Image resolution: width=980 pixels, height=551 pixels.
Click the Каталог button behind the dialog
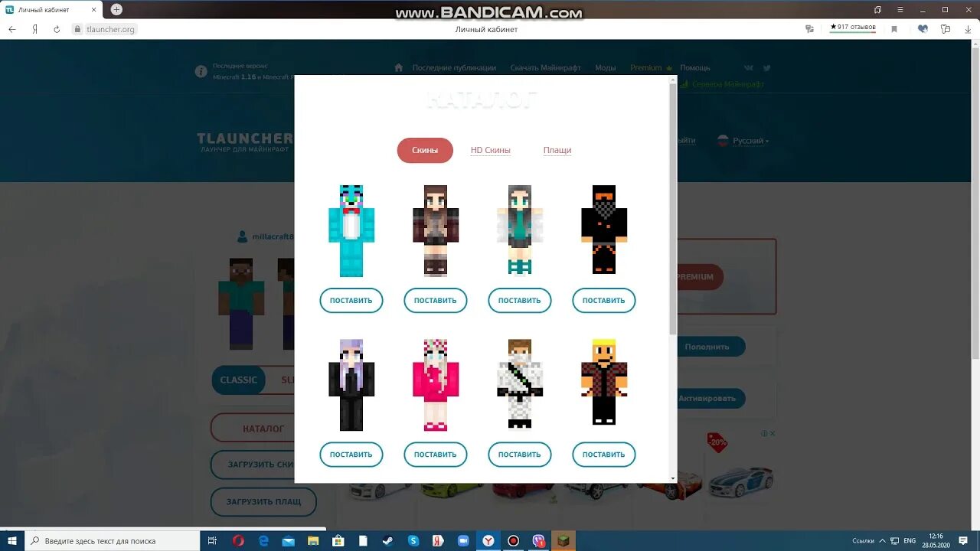(x=253, y=429)
